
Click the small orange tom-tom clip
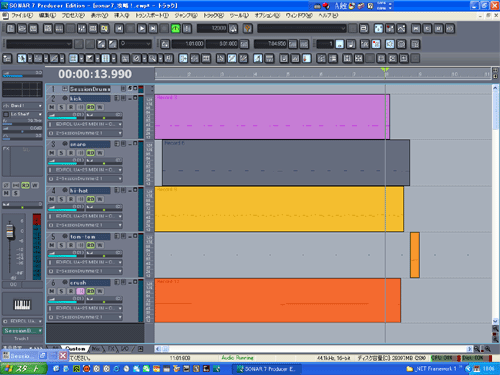tap(415, 255)
